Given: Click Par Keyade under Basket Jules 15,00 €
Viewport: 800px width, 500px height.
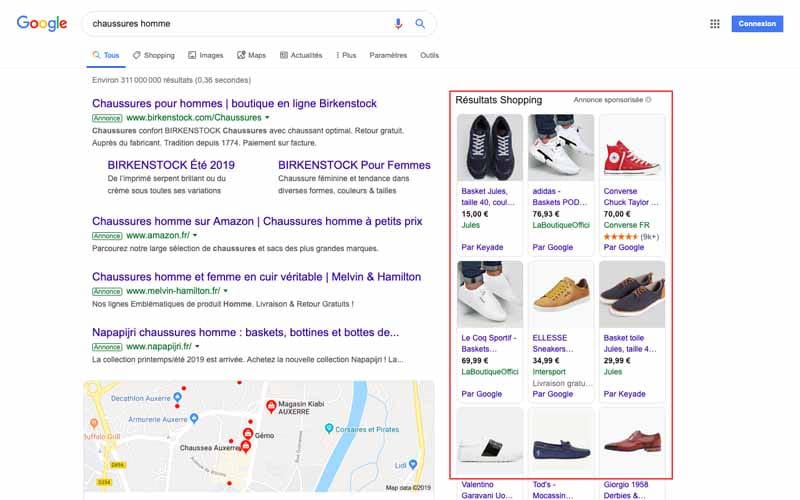Looking at the screenshot, I should (482, 247).
